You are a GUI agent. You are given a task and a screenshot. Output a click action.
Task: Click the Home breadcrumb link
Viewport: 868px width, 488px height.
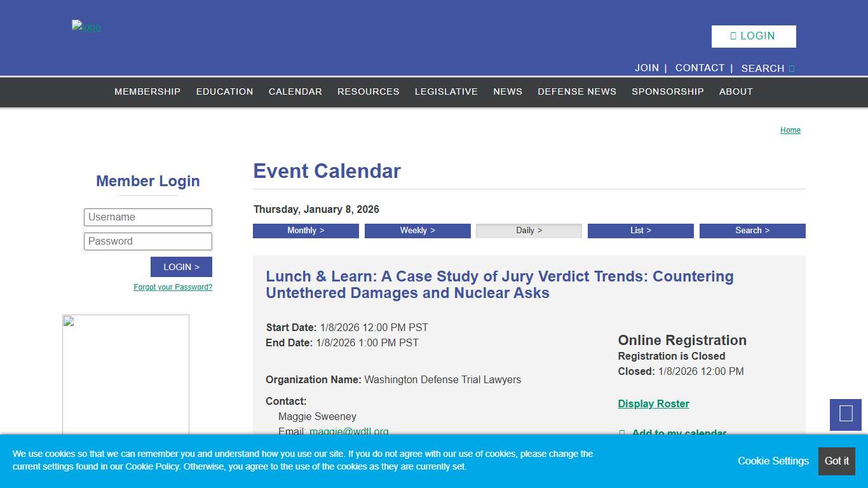[790, 130]
